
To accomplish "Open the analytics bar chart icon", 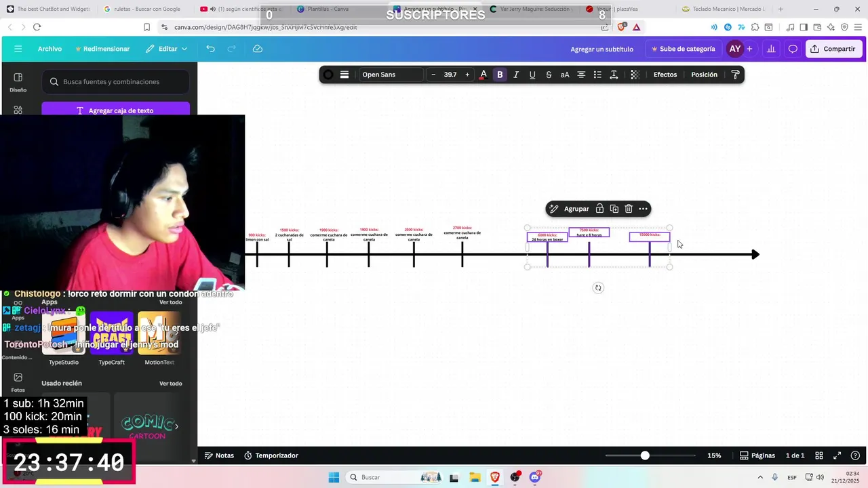I will point(771,49).
